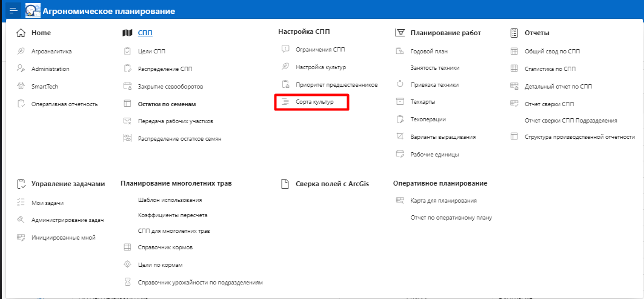Select Справочник кормов entry
This screenshot has height=299, width=644.
click(165, 247)
